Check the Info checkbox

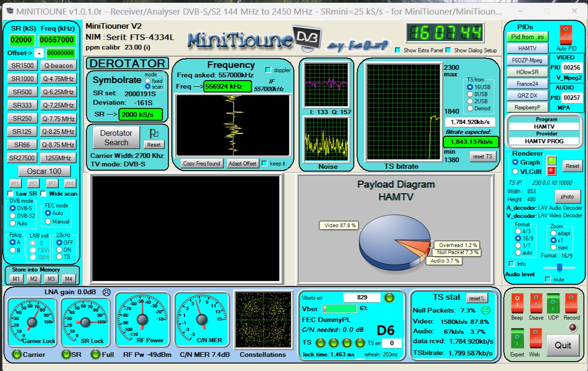click(512, 264)
